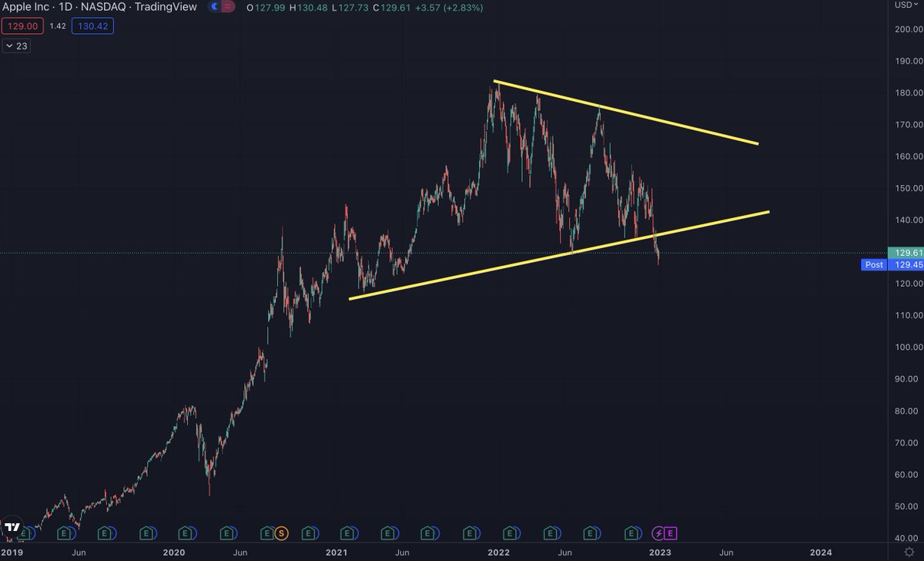The image size is (924, 561).
Task: Select the lower ascending yellow trendline
Action: click(559, 255)
